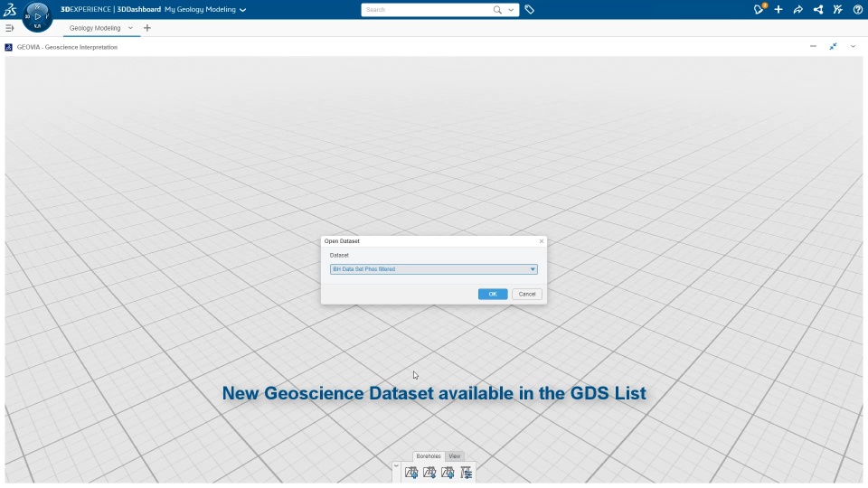Open the borehole settings sliders icon
The height and width of the screenshot is (488, 868).
467,473
